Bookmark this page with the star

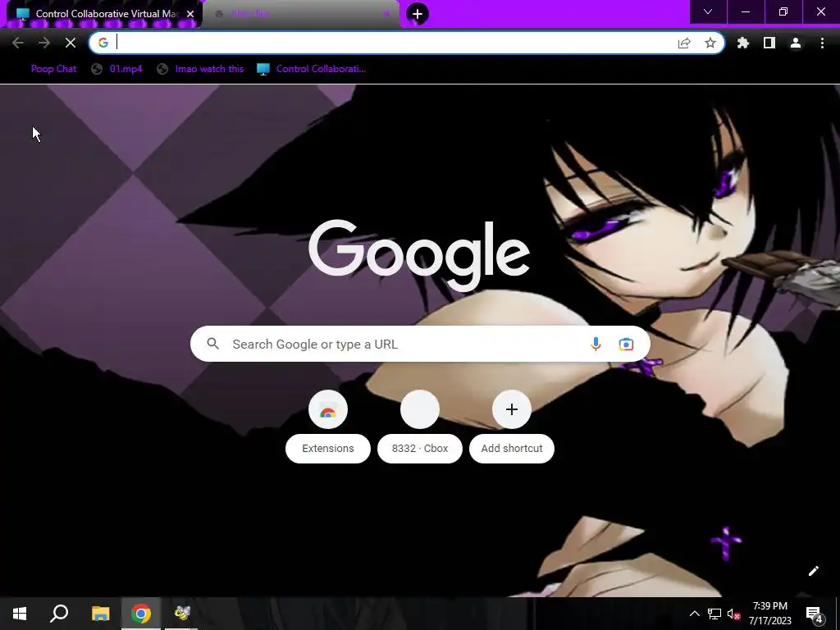pyautogui.click(x=710, y=43)
